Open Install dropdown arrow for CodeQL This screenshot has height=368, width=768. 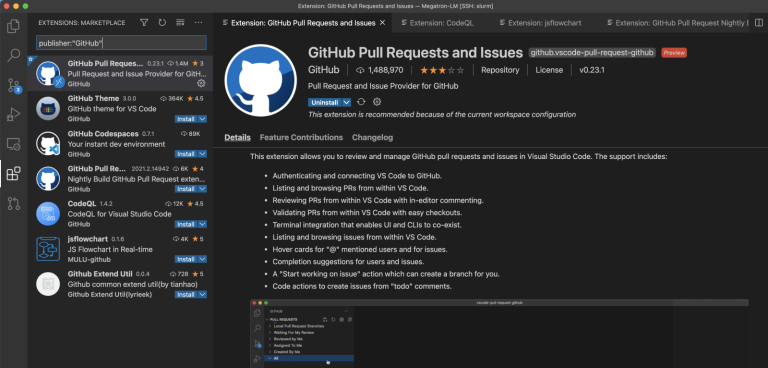[x=202, y=224]
